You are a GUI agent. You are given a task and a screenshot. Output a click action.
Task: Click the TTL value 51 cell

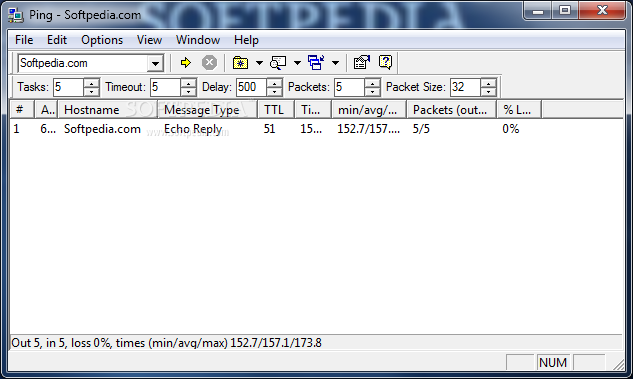269,129
